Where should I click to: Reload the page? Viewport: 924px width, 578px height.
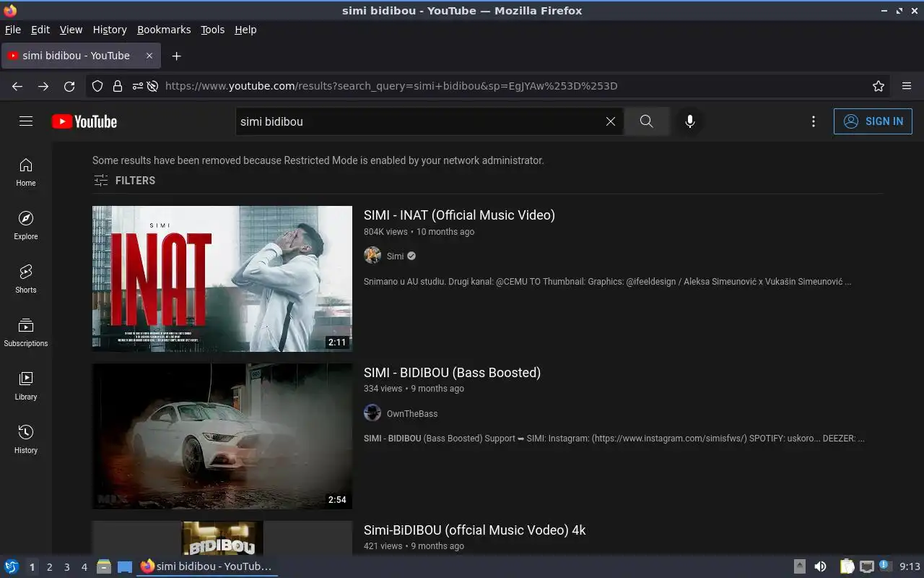[69, 86]
